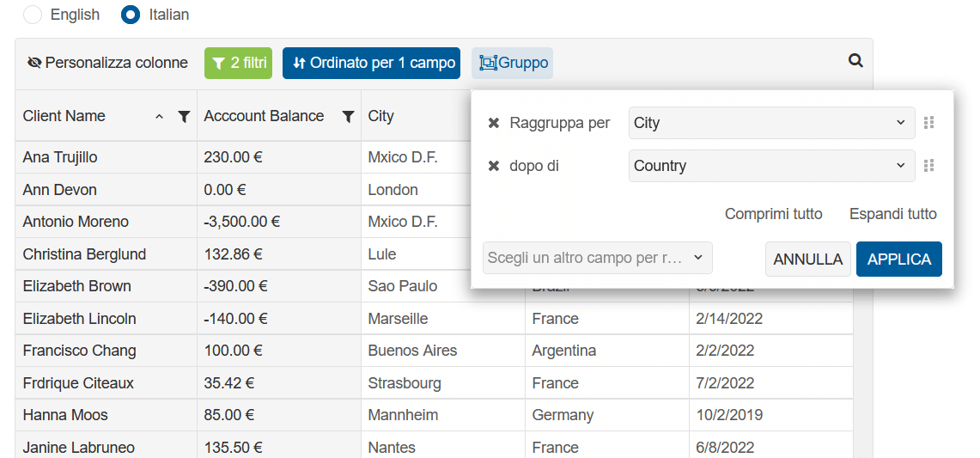The image size is (980, 458).
Task: Expand the 'Scegli un altro campo' dropdown
Action: point(597,258)
